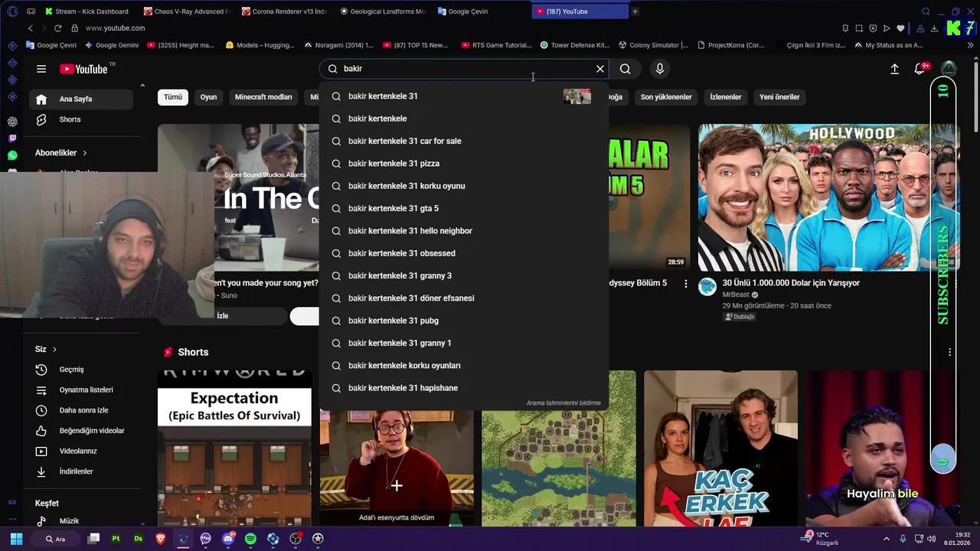This screenshot has width=980, height=551.
Task: Select Yeni öneriler filter chip
Action: click(x=779, y=97)
